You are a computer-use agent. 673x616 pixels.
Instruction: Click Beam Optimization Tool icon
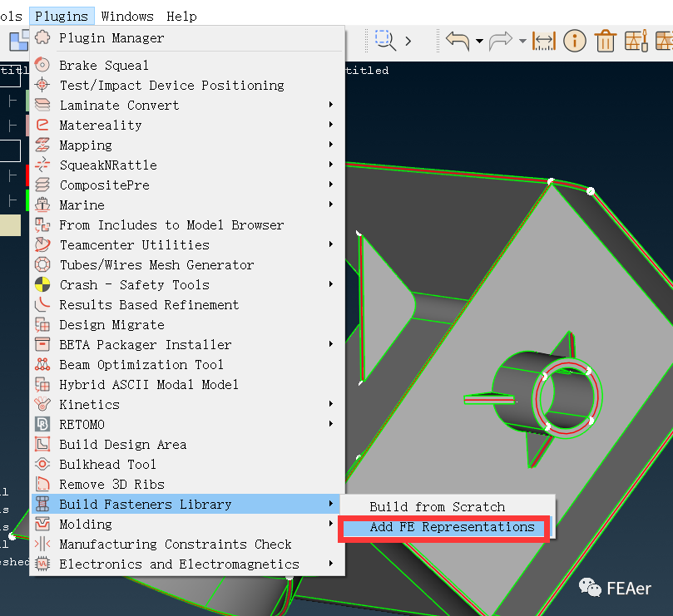(x=42, y=364)
